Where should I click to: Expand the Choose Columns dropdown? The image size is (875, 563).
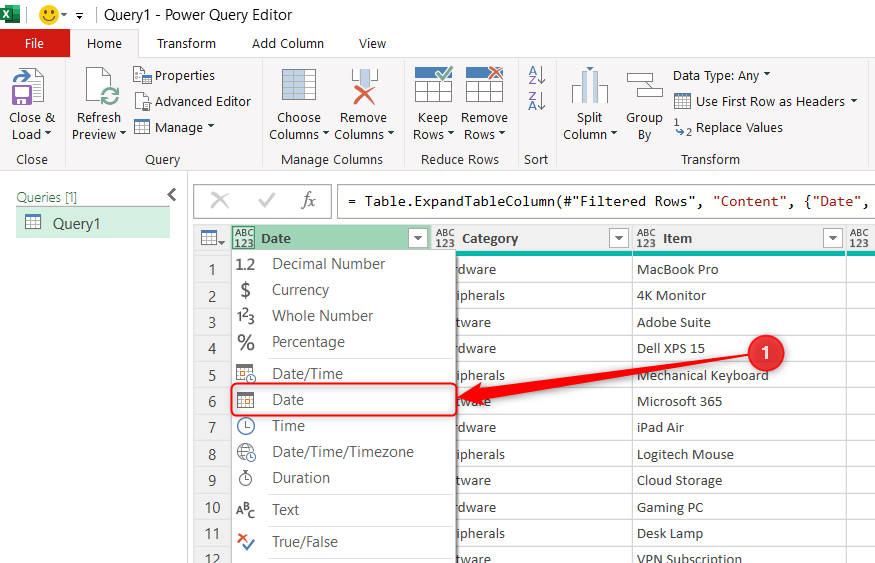tap(325, 134)
